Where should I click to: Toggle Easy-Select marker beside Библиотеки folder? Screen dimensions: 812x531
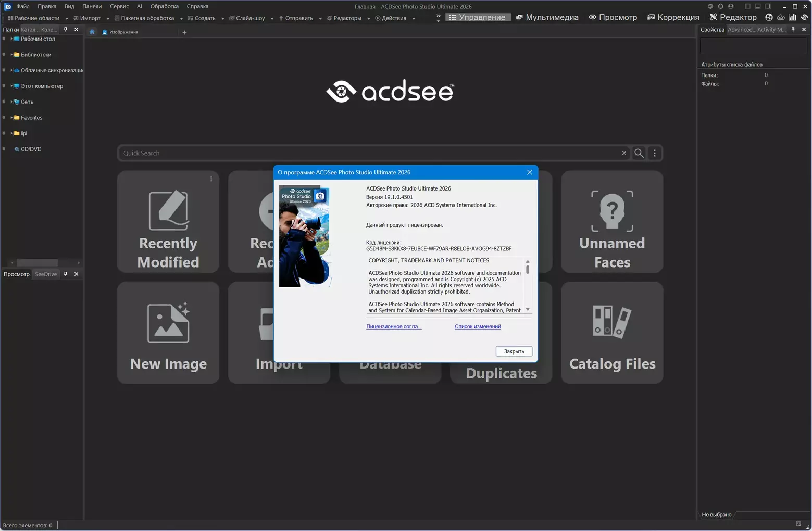[4, 55]
